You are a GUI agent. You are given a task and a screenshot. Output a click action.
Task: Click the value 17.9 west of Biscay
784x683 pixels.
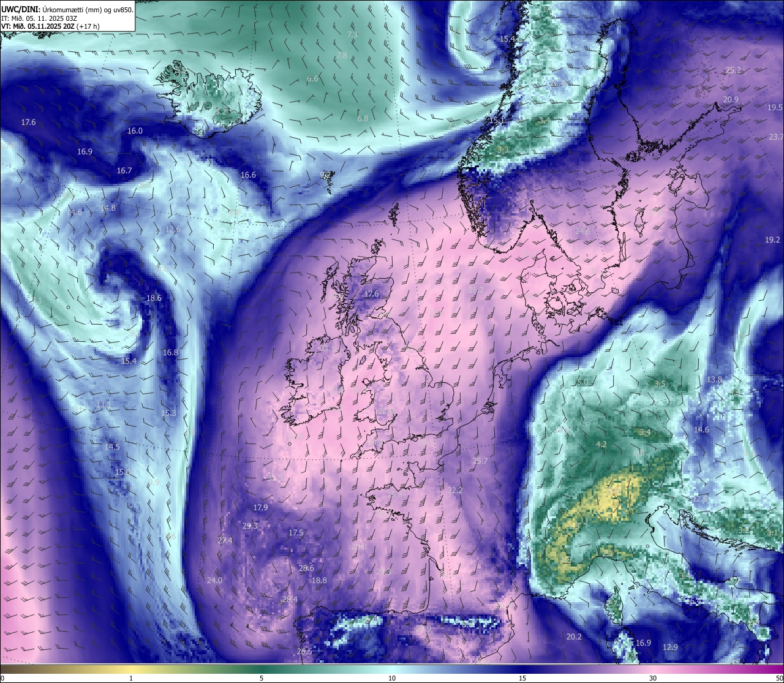click(260, 508)
